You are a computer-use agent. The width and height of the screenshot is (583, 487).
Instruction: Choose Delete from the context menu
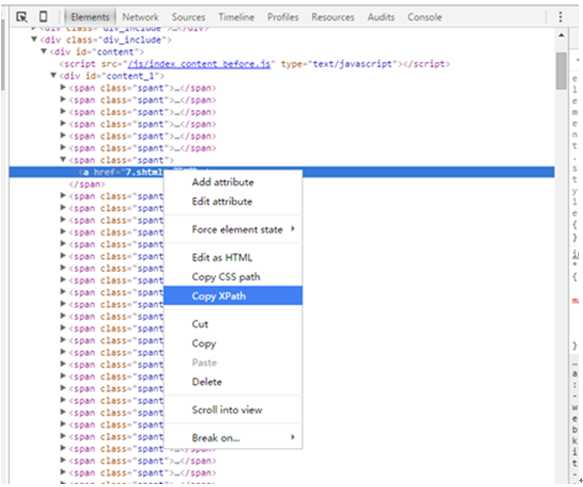[x=233, y=382]
